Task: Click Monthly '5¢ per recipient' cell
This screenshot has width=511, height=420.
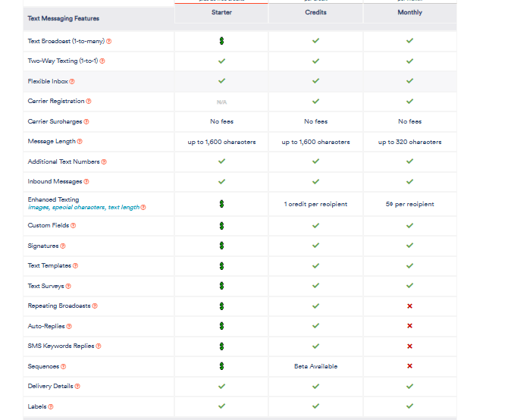Action: pos(409,204)
